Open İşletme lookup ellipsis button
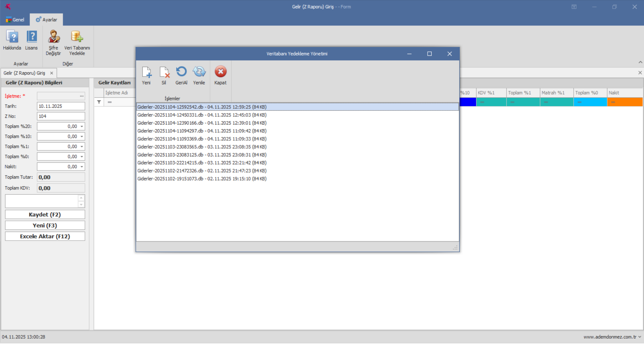The height and width of the screenshot is (344, 644). pyautogui.click(x=82, y=96)
